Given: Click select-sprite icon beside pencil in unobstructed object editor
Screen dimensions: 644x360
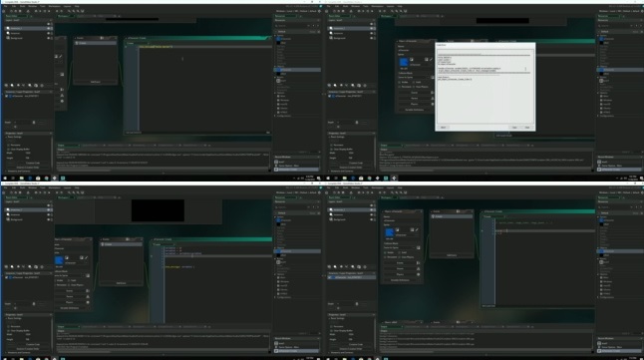Looking at the screenshot, I should tap(412, 229).
